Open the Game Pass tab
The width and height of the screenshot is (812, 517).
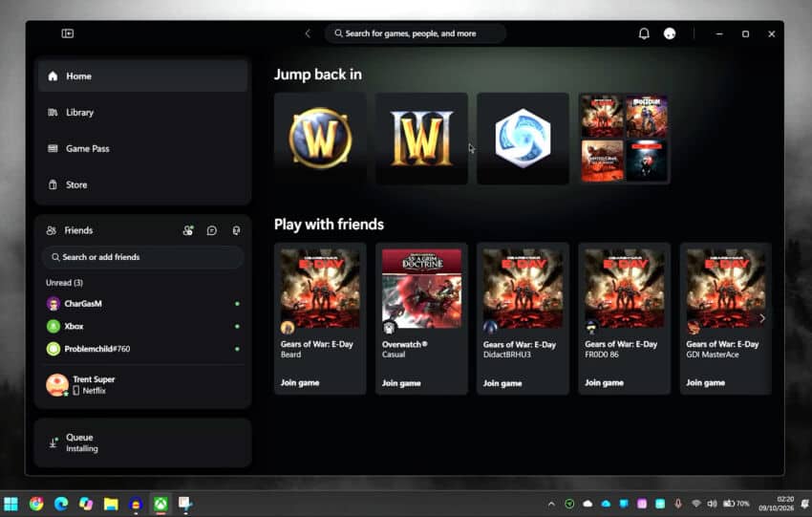[x=142, y=149]
